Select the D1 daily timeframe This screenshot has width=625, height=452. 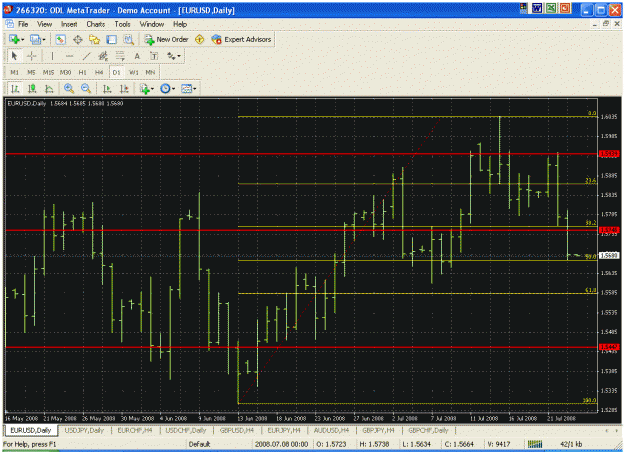click(x=116, y=73)
